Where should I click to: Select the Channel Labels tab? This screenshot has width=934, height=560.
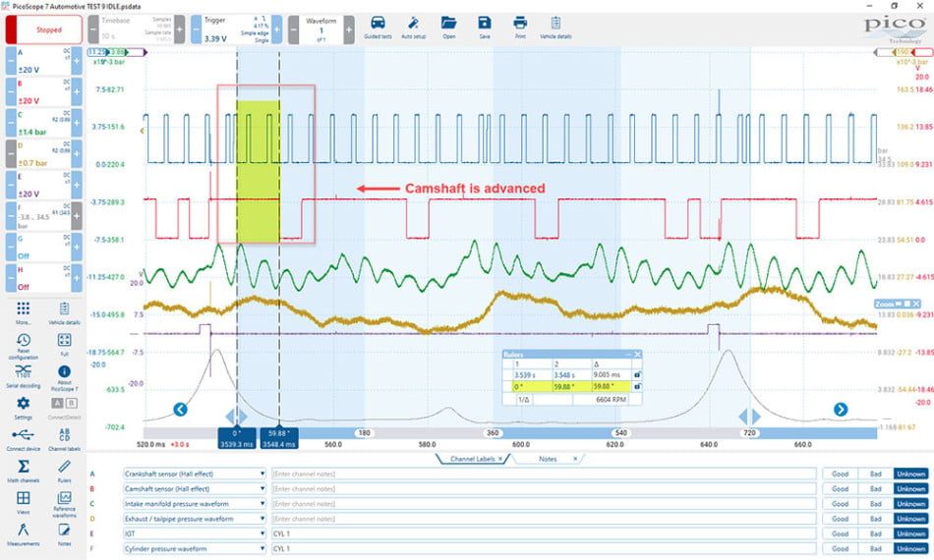coord(472,459)
